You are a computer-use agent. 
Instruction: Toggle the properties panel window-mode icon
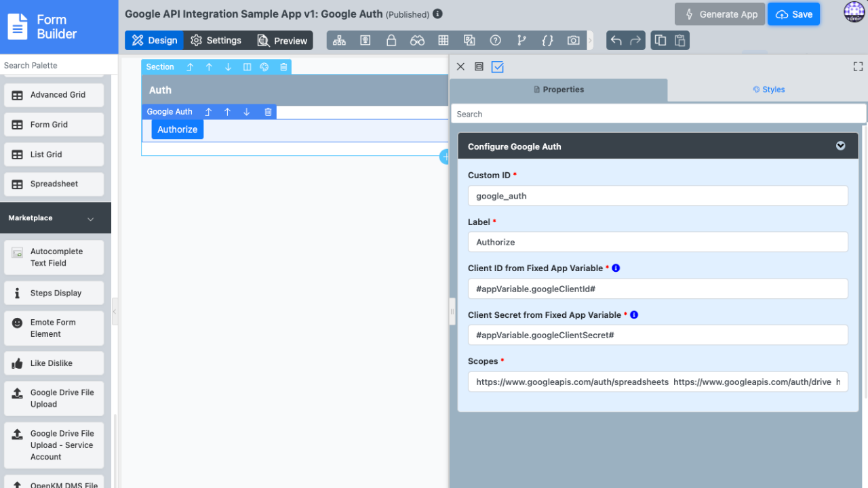[x=479, y=67]
